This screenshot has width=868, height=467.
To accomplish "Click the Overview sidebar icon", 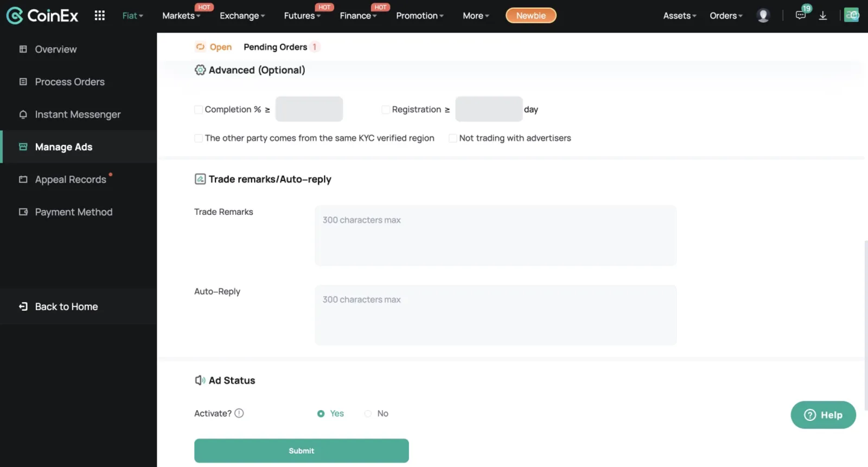I will (x=23, y=49).
